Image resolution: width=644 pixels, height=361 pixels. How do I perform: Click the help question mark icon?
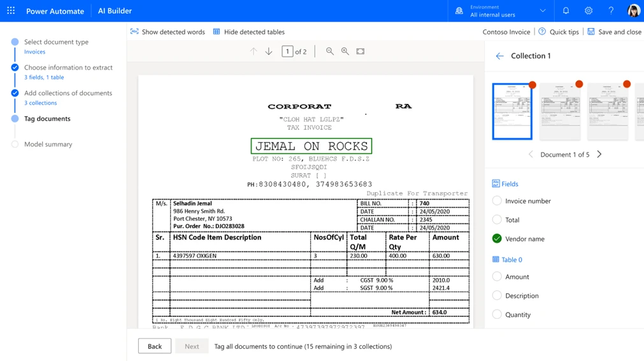click(611, 11)
